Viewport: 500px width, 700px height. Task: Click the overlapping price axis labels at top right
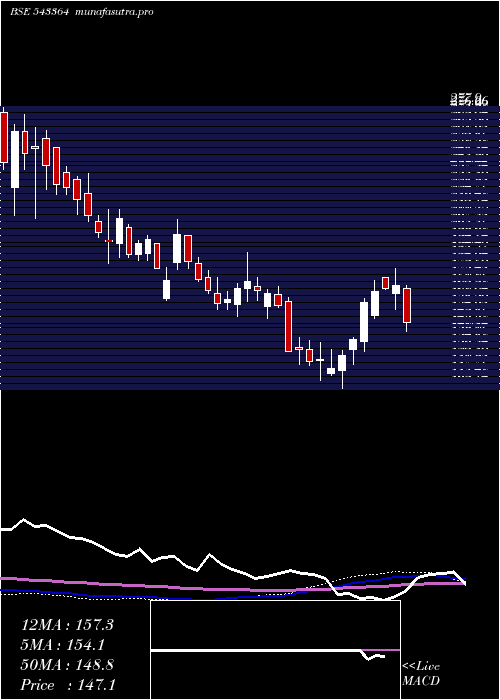point(469,100)
